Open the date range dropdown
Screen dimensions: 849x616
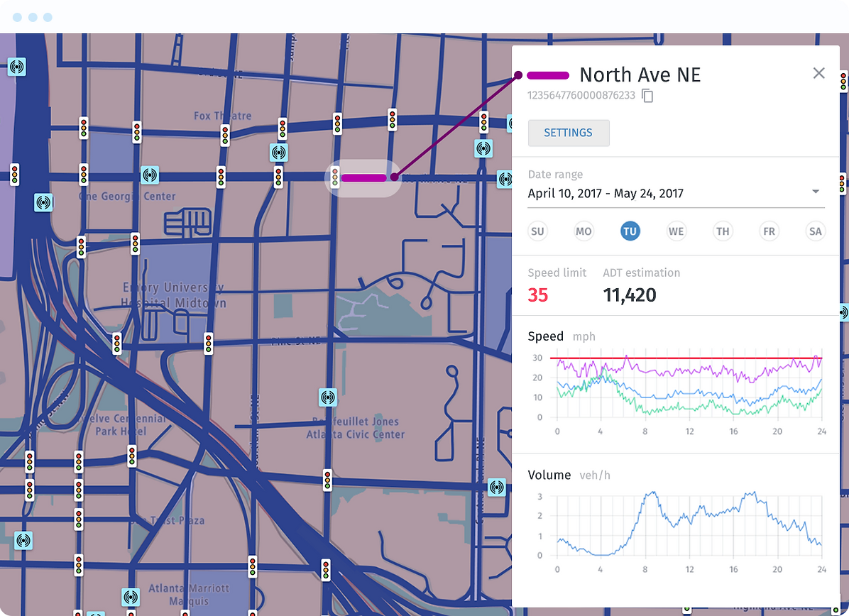pos(815,191)
